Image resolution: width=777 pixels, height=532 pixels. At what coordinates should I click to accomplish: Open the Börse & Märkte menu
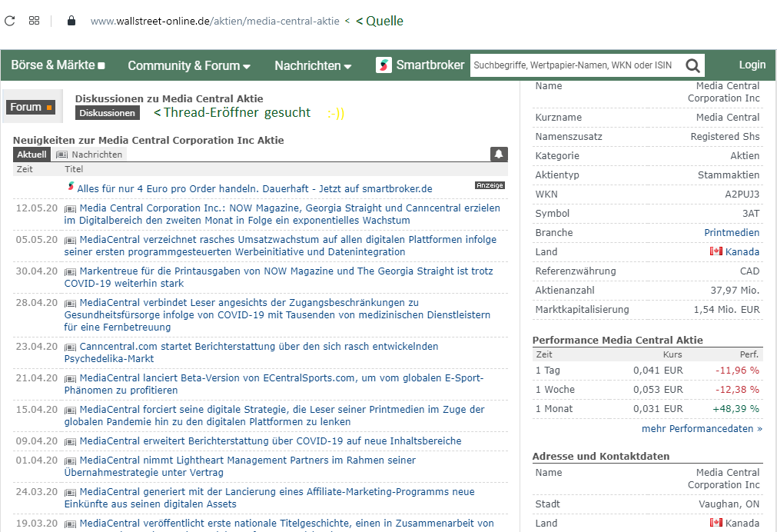pyautogui.click(x=58, y=65)
